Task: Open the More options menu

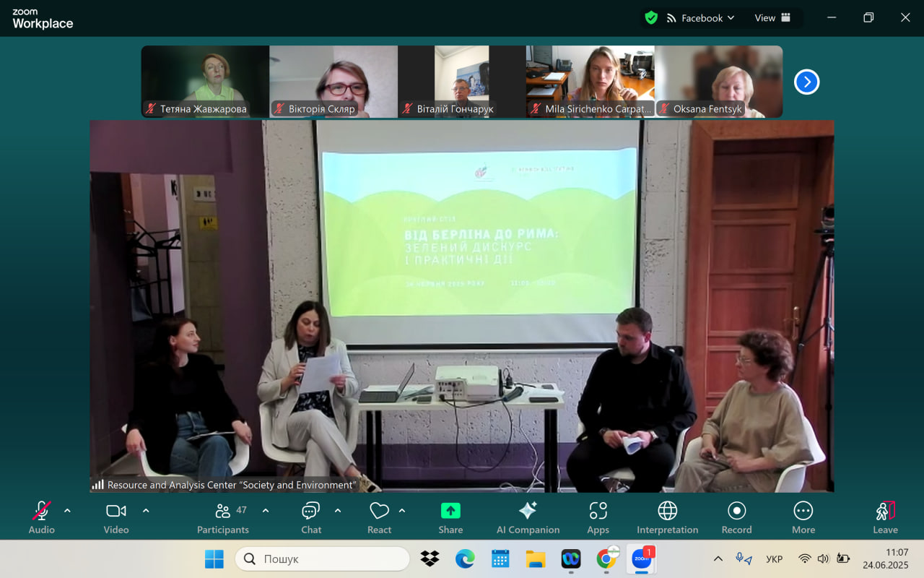Action: [x=803, y=512]
